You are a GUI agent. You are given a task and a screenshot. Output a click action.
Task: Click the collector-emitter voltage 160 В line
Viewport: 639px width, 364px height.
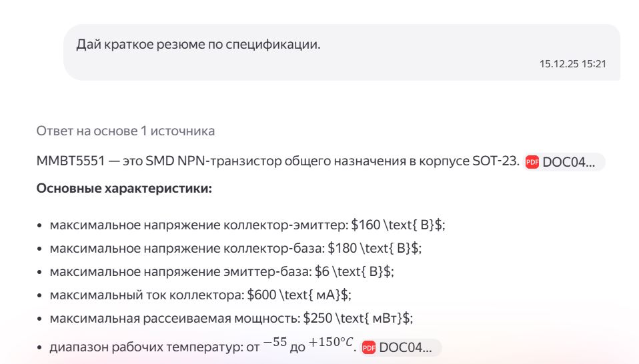click(247, 225)
